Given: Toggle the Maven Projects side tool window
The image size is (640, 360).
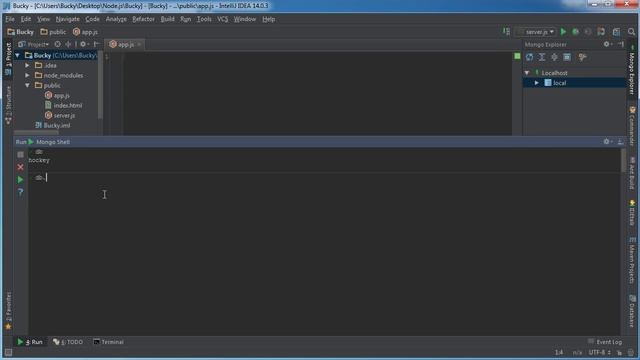Looking at the screenshot, I should 632,260.
